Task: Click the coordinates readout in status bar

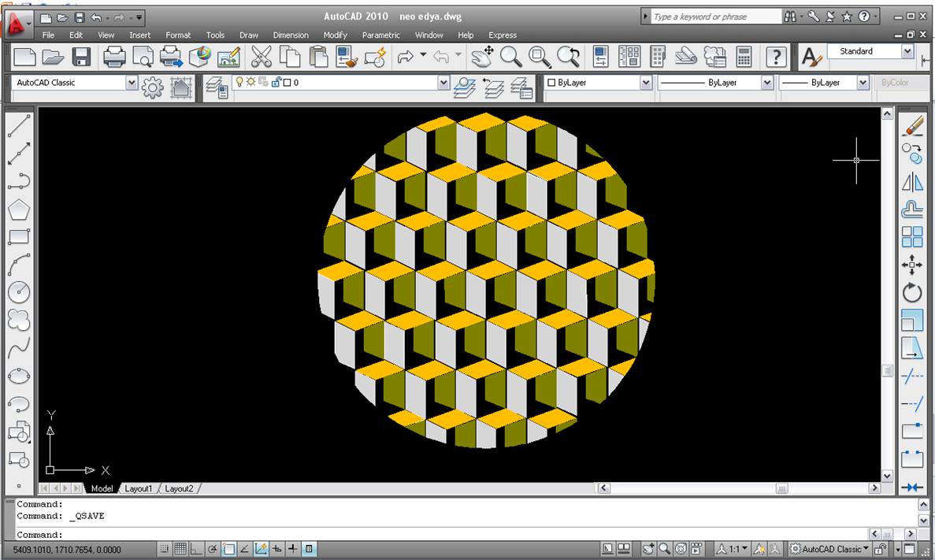Action: click(68, 549)
